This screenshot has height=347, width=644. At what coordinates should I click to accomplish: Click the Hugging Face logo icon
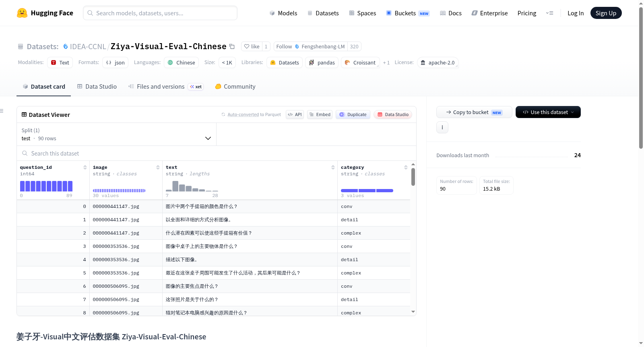[x=22, y=13]
